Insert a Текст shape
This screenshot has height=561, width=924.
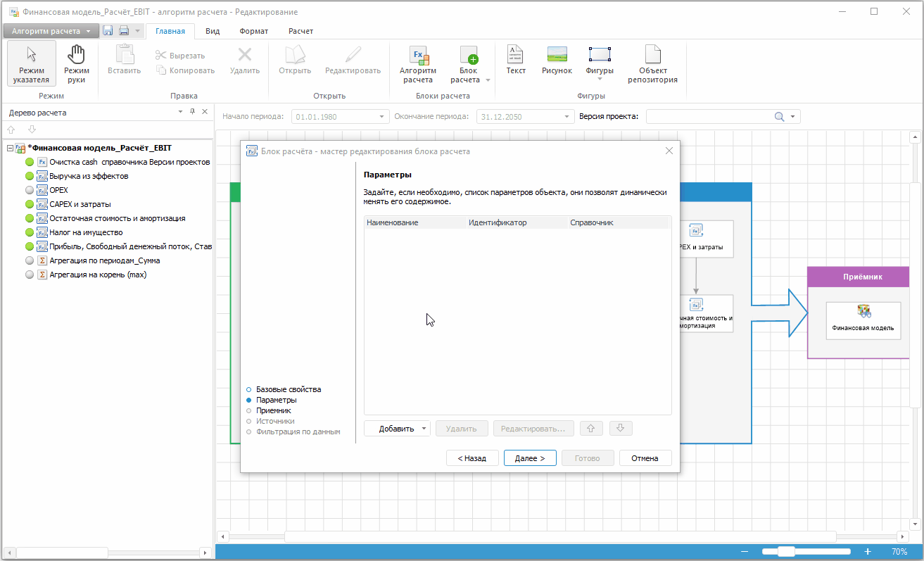516,60
